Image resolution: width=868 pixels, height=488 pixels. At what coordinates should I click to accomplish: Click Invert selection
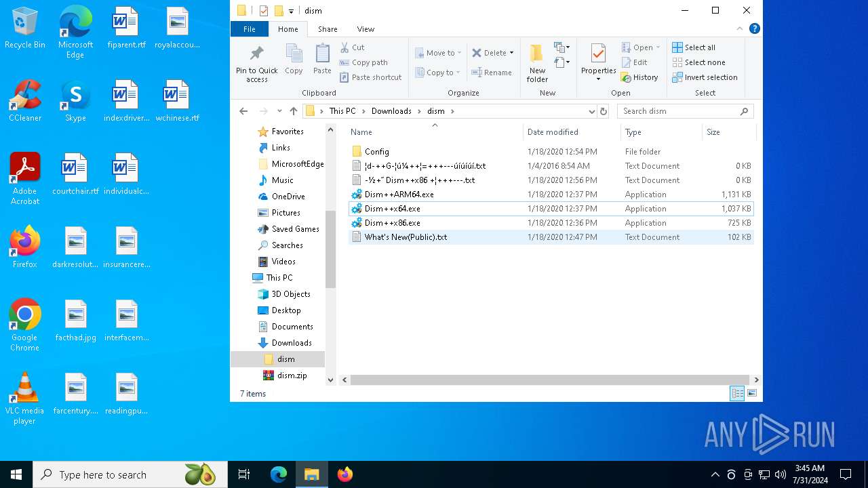tap(705, 77)
